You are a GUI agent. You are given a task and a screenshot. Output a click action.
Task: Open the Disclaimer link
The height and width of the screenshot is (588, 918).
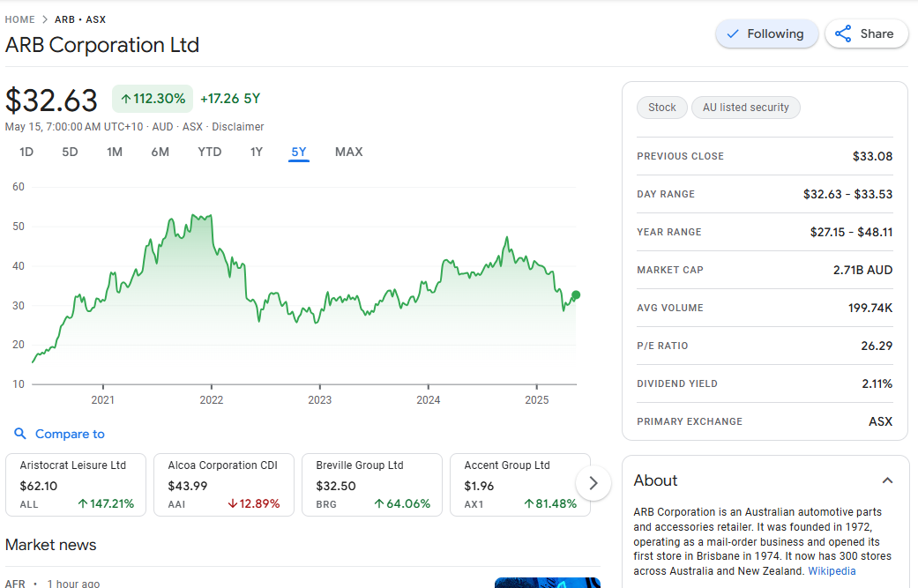[x=237, y=127]
